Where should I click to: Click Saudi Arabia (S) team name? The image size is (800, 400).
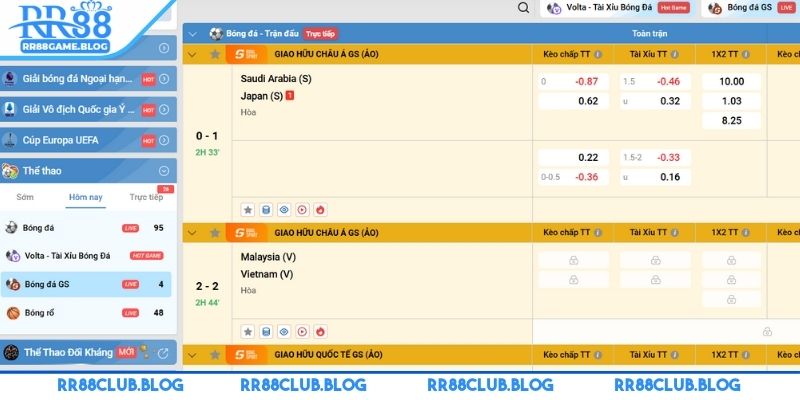(x=276, y=79)
